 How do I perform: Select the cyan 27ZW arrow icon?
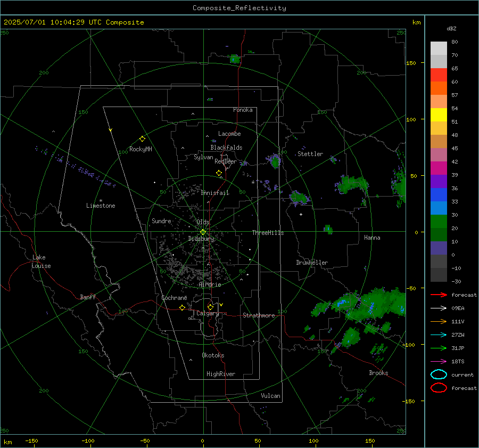click(439, 335)
